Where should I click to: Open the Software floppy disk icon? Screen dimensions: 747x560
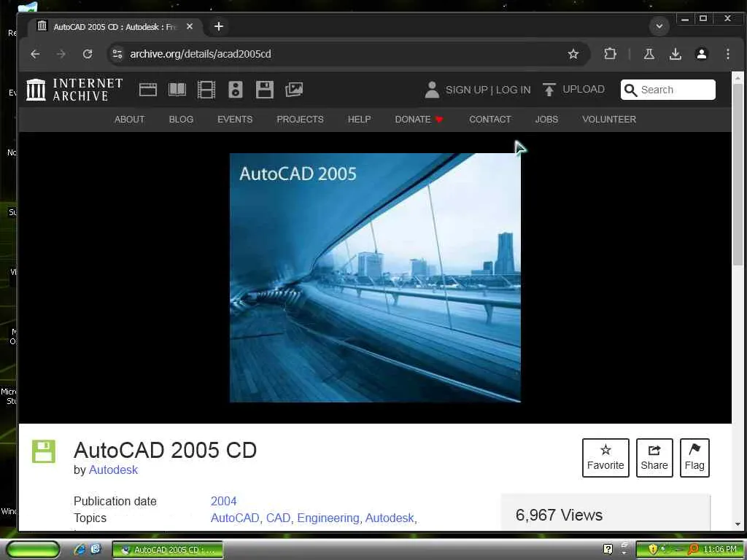[x=264, y=90]
